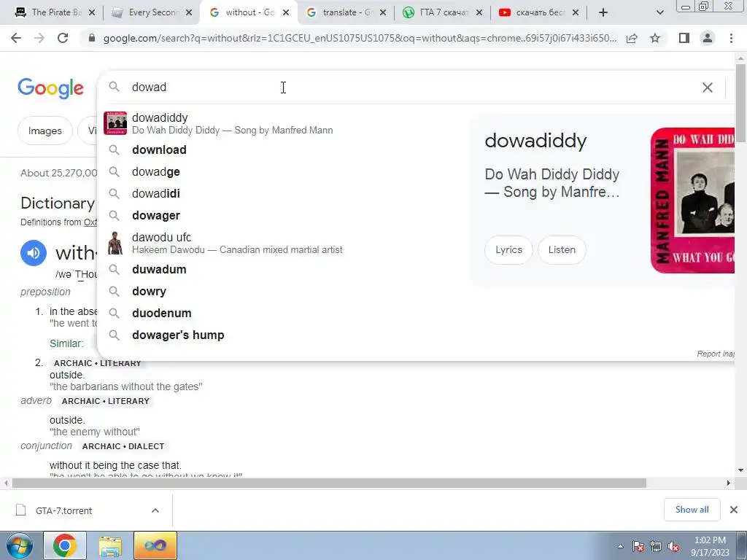Screen dimensions: 747x560
Task: Expand the tab search dropdown arrow
Action: [x=659, y=12]
